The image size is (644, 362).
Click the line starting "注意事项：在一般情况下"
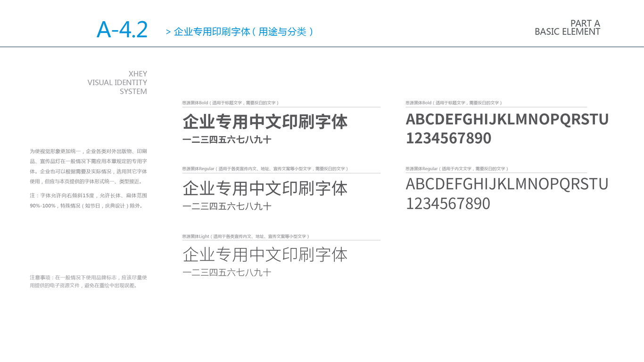89,278
